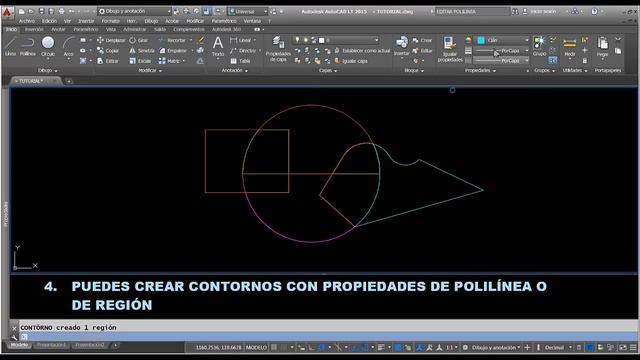Viewport: 640px width, 360px height.
Task: Expand the Modificar panel
Action: (150, 71)
